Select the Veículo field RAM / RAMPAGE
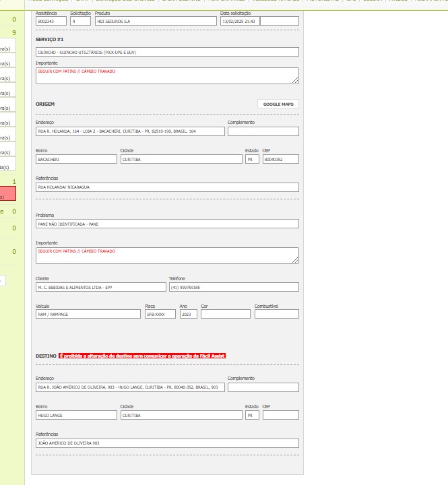The height and width of the screenshot is (485, 448). [88, 314]
